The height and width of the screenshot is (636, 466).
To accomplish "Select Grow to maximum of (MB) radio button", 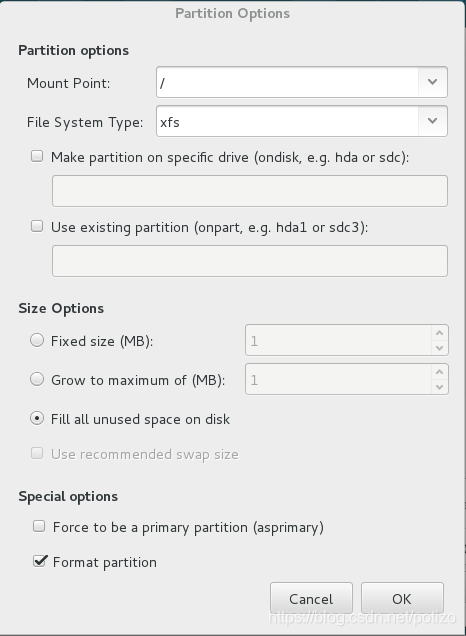I will pyautogui.click(x=37, y=379).
